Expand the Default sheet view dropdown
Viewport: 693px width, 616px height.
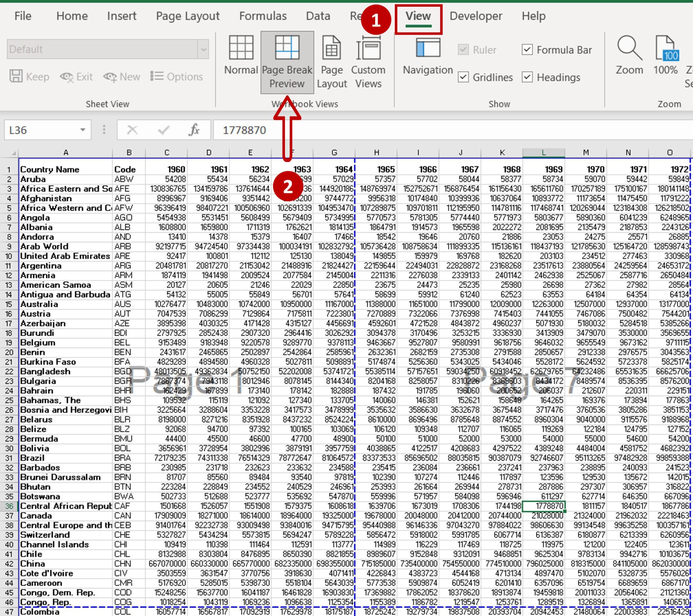pos(203,49)
